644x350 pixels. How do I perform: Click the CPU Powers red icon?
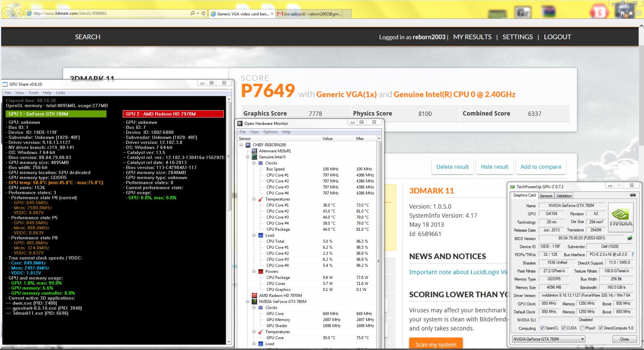pos(260,271)
